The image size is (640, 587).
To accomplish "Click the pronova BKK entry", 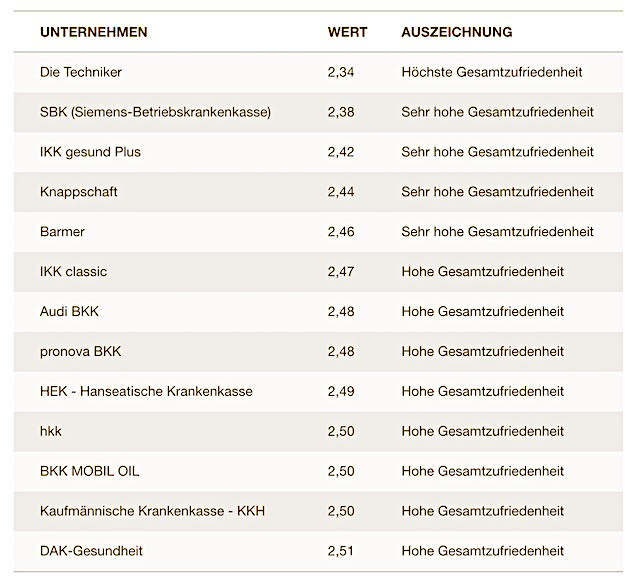I will point(81,352).
